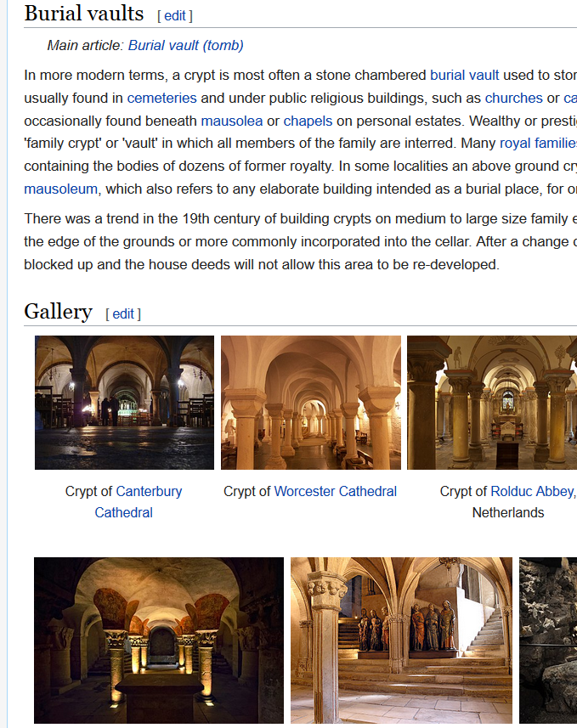The height and width of the screenshot is (728, 577).
Task: View the crypt photo with lit red-vaulted columns
Action: click(x=159, y=641)
